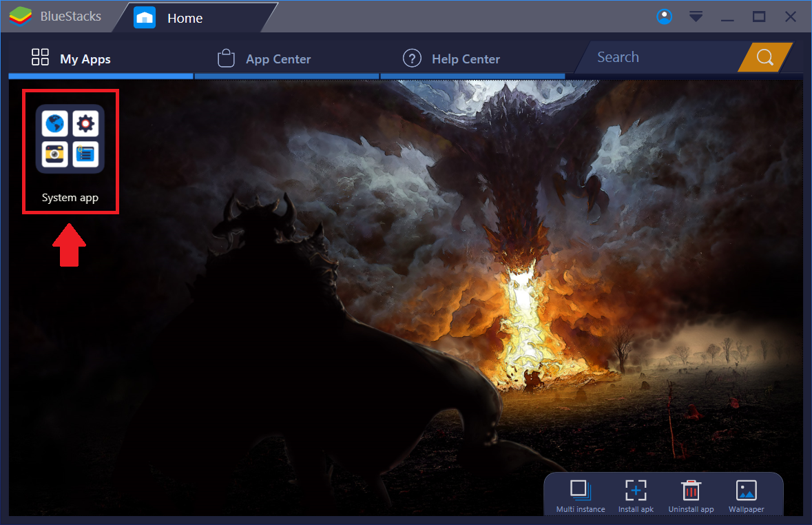This screenshot has height=525, width=812.
Task: Click the BlueStacks logo icon
Action: [x=20, y=16]
